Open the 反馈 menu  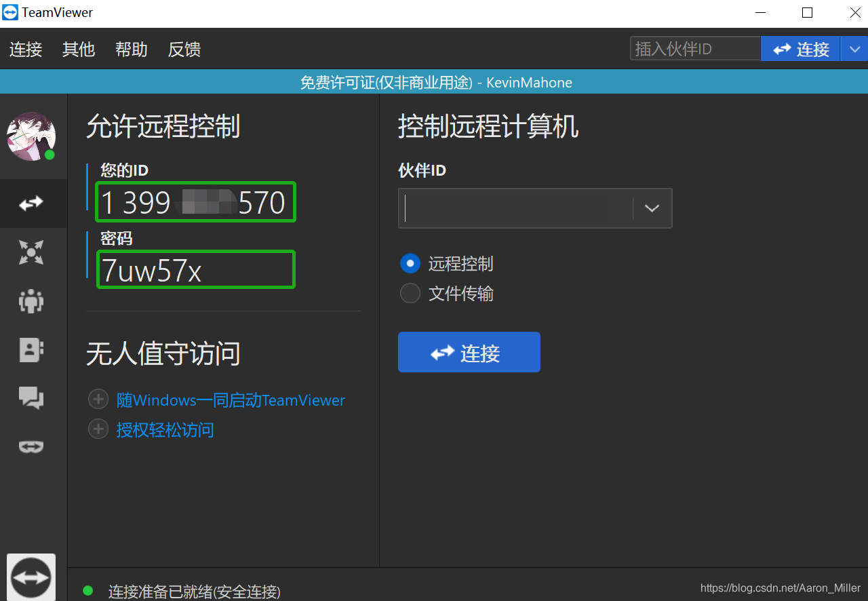[x=184, y=49]
